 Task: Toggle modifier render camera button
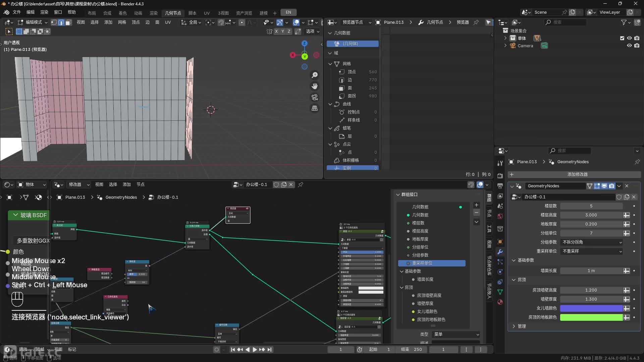[612, 186]
